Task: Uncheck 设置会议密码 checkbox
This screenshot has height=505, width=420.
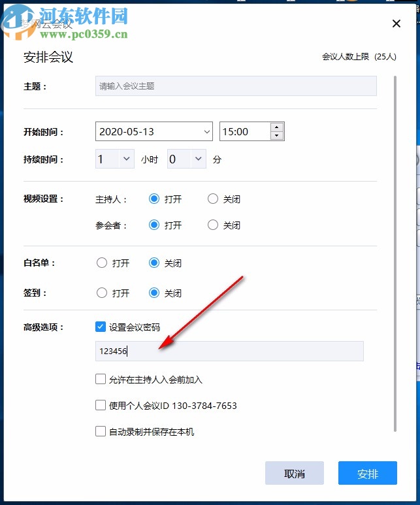Action: [x=101, y=327]
